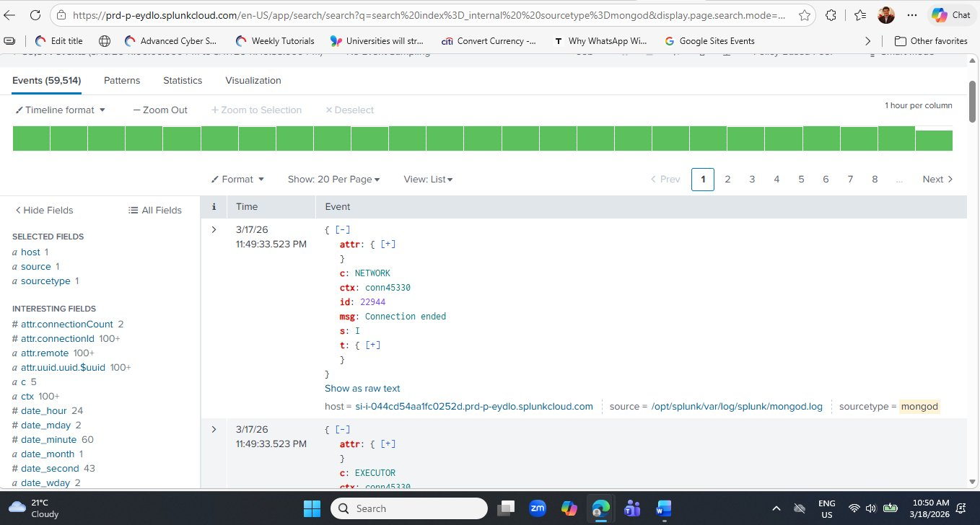Click the Show as raw text link
980x525 pixels.
click(x=362, y=388)
